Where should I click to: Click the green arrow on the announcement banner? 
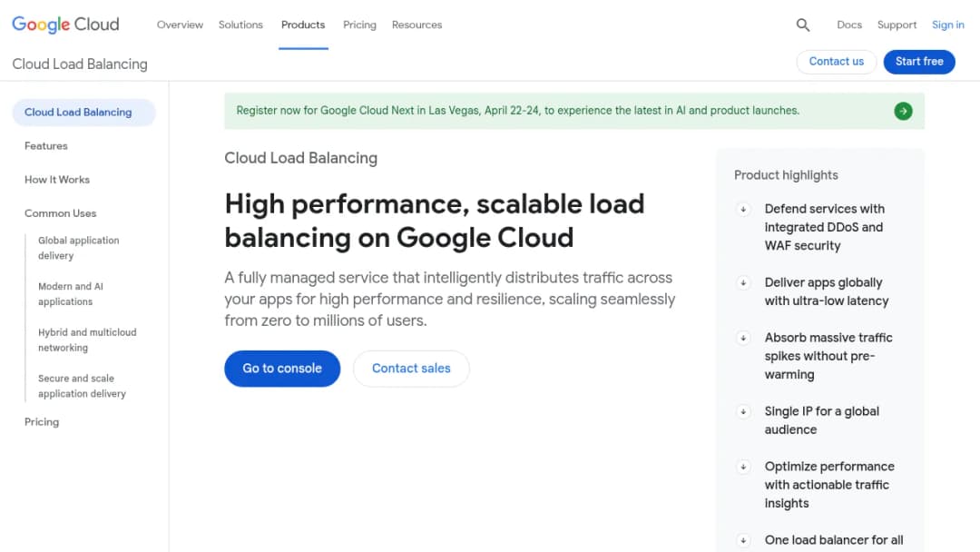[x=903, y=112]
